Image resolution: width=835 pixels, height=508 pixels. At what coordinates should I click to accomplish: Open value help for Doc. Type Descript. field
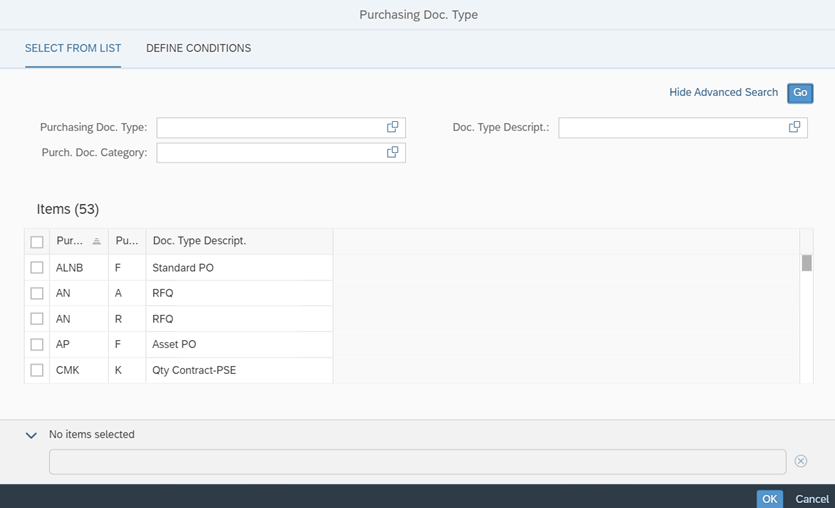795,127
